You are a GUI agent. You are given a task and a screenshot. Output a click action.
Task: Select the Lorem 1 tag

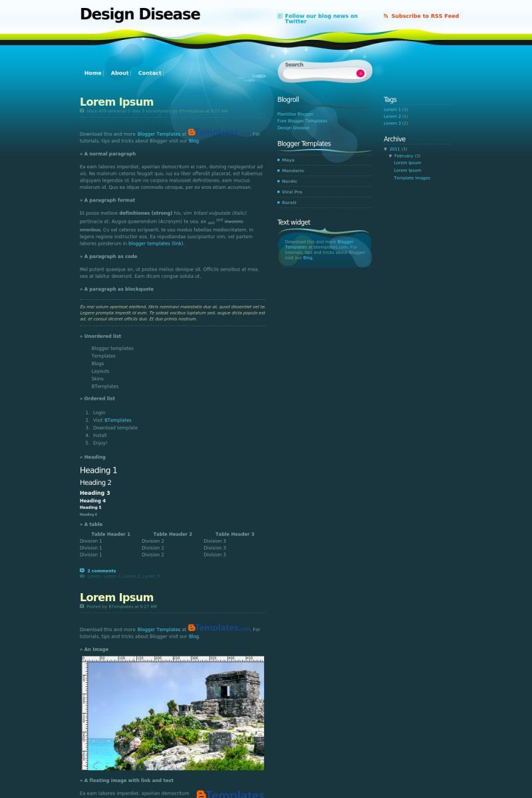[392, 109]
